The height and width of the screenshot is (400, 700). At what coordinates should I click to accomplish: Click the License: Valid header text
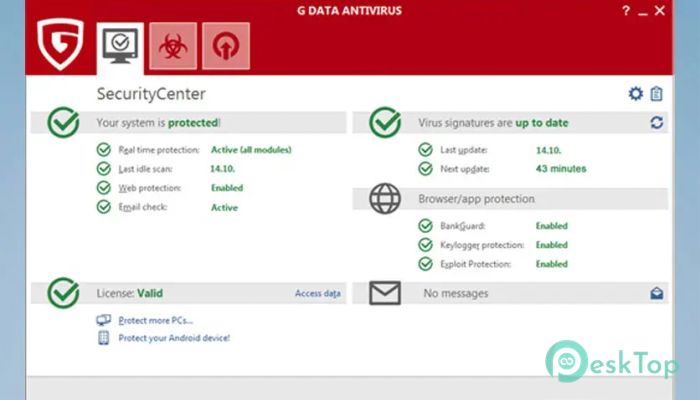(129, 293)
